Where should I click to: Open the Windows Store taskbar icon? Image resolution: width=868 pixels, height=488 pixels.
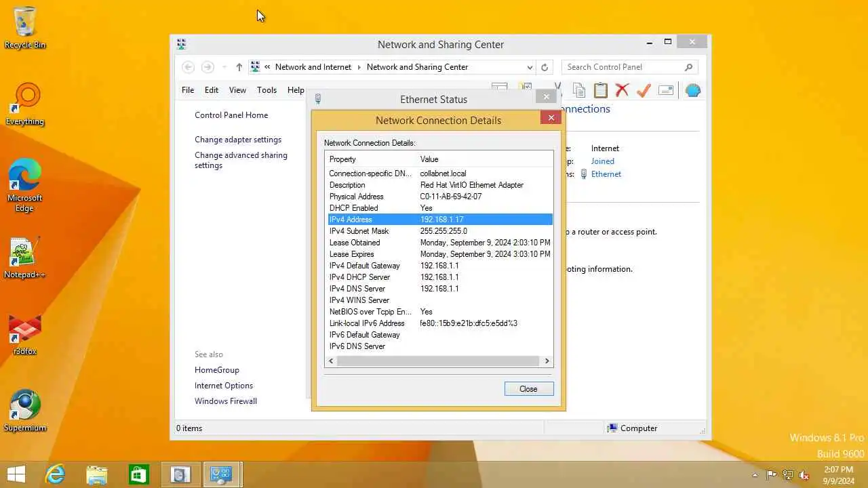[x=138, y=474]
